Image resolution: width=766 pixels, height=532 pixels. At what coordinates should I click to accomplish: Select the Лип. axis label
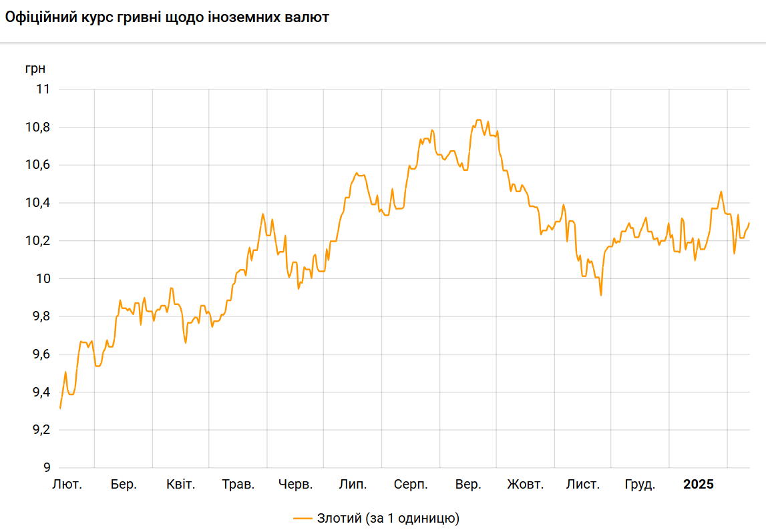pos(353,485)
